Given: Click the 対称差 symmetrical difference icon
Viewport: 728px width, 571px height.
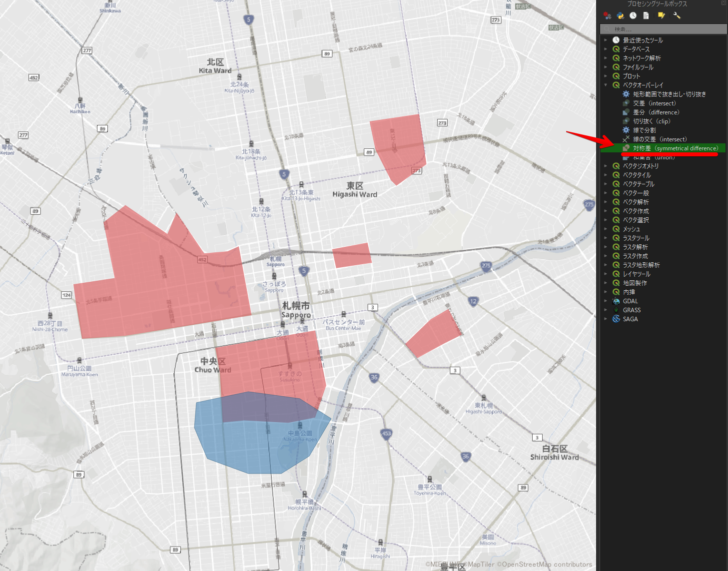Looking at the screenshot, I should (x=626, y=148).
